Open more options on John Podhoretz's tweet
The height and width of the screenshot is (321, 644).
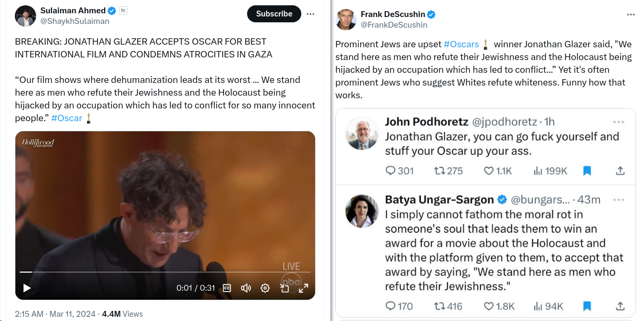[618, 122]
